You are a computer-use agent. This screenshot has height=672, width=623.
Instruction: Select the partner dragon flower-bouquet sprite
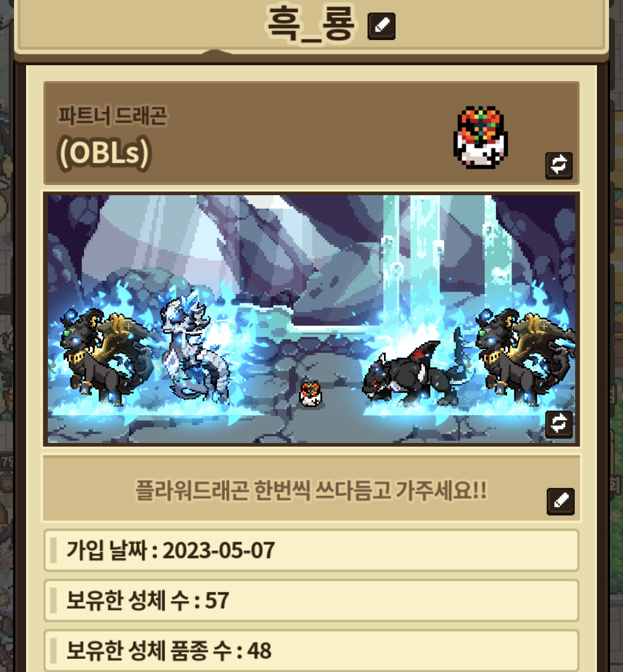click(x=481, y=138)
